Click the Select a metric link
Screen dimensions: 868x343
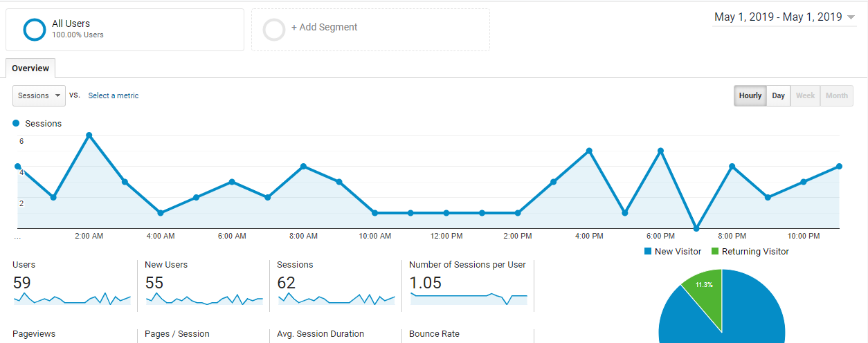tap(114, 95)
